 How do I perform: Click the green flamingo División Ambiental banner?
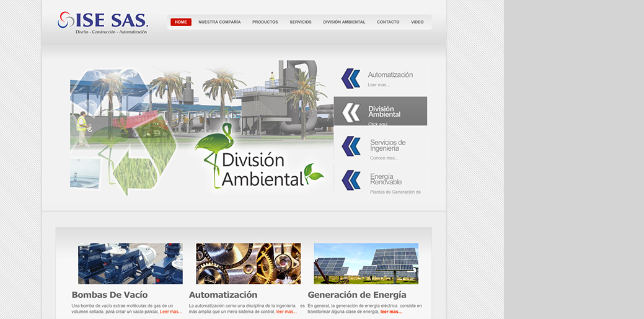(x=259, y=158)
